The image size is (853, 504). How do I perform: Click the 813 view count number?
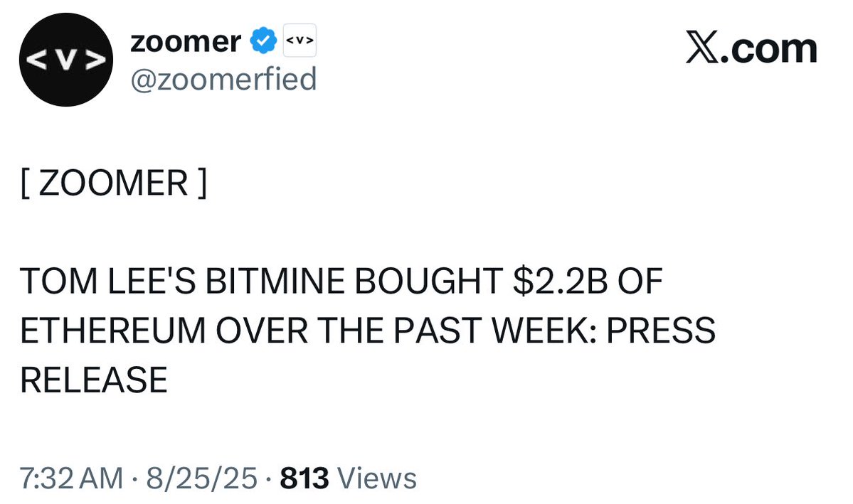(x=304, y=478)
